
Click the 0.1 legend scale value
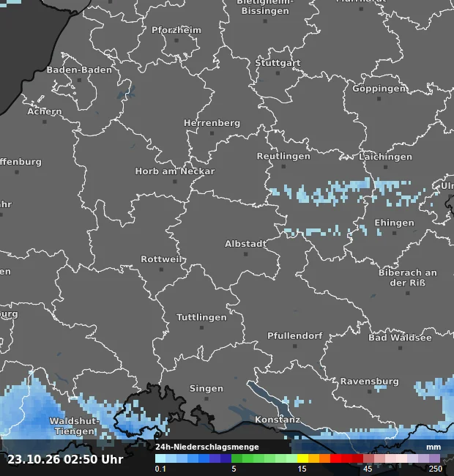[x=160, y=469]
